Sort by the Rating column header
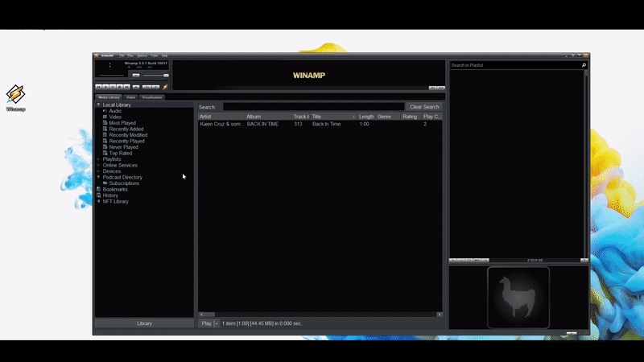 click(x=411, y=117)
